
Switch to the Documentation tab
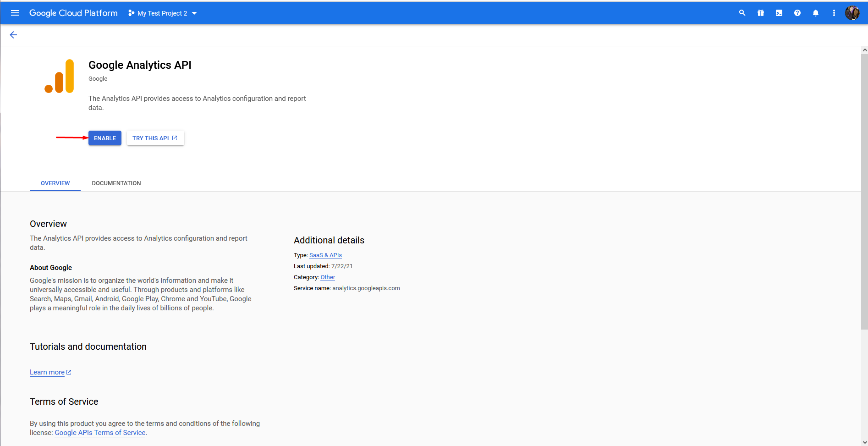pos(116,183)
